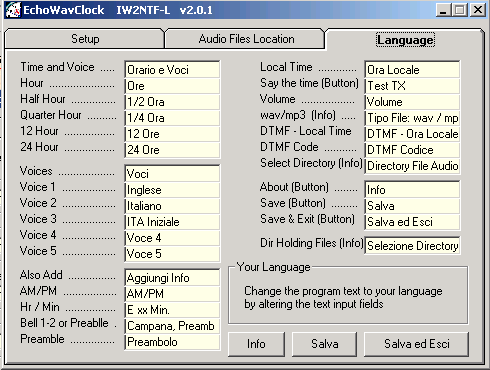Click the Salva button

pyautogui.click(x=324, y=344)
